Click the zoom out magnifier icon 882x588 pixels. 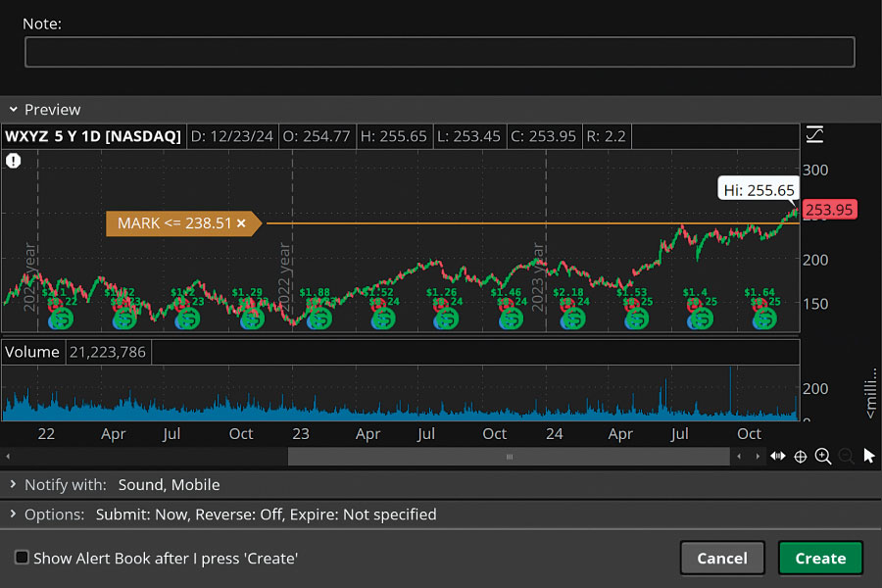click(846, 456)
